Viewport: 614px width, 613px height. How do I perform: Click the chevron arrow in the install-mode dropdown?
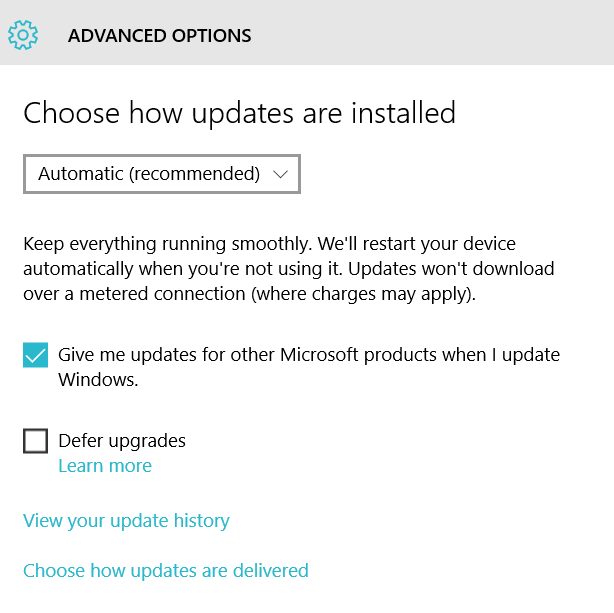coord(280,174)
